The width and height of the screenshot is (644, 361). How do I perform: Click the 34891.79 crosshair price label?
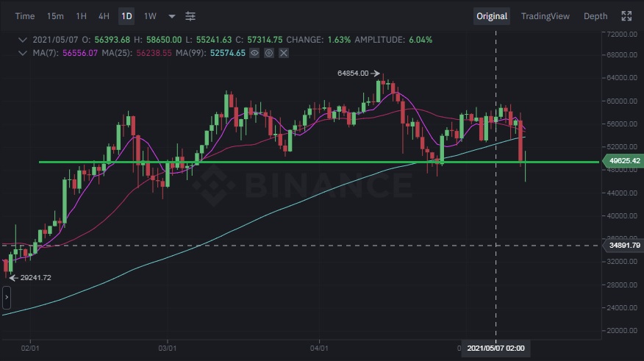click(x=624, y=245)
